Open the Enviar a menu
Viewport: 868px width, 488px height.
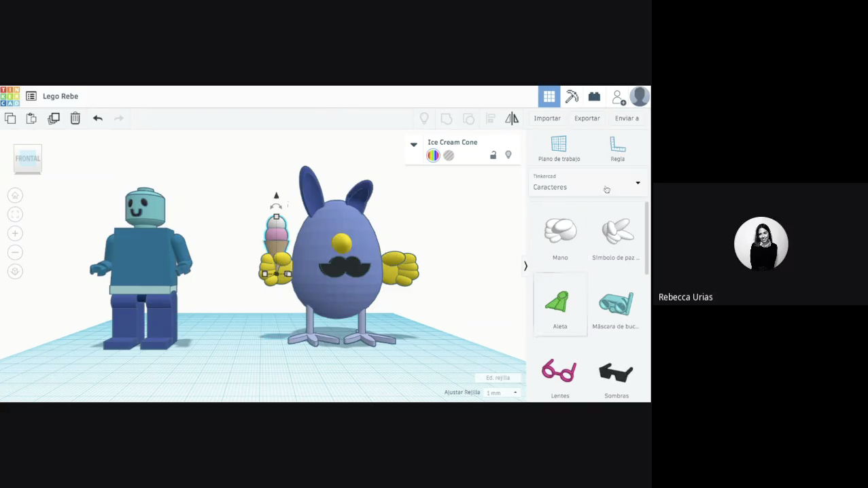[627, 118]
